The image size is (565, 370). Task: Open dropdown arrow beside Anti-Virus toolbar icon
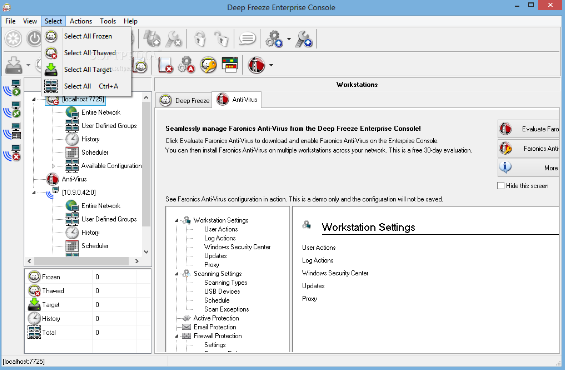point(271,65)
